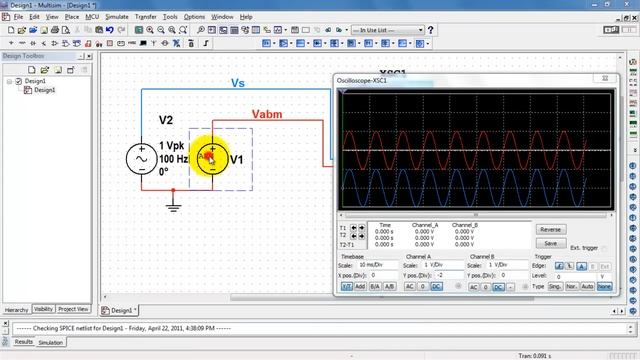Click the Zoom In magnifier icon

tap(150, 30)
